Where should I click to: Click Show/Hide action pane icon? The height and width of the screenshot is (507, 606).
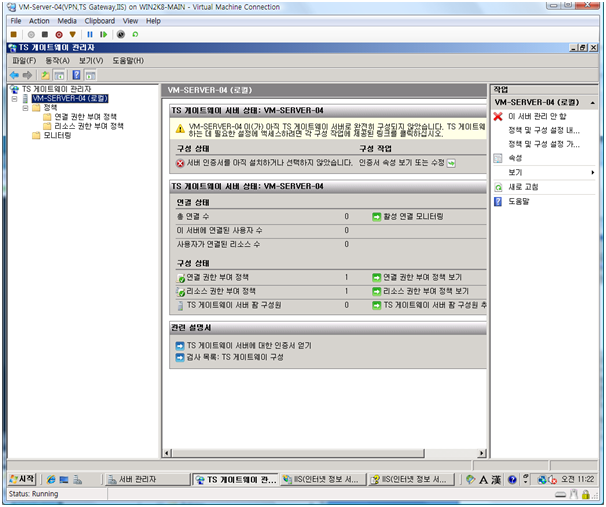click(x=90, y=75)
